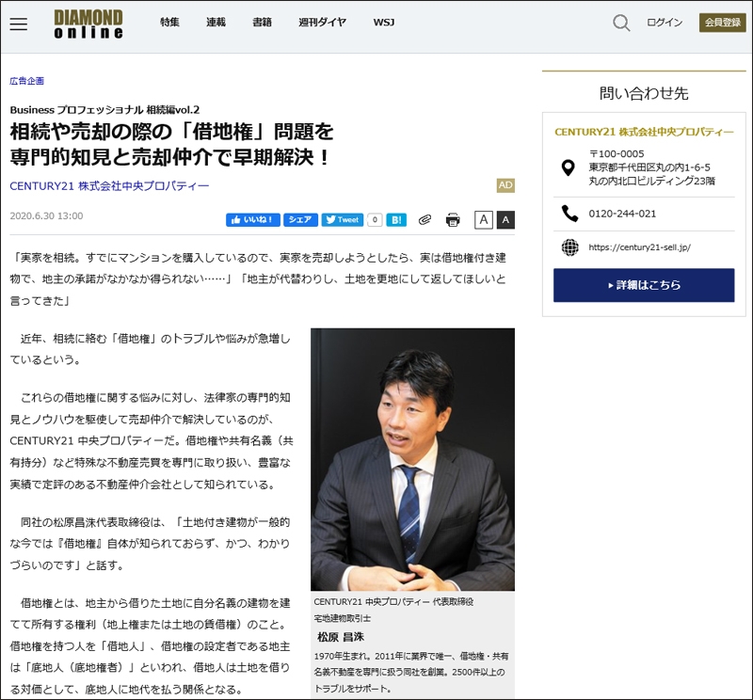Click the phone number 0120-244-021

(x=622, y=214)
